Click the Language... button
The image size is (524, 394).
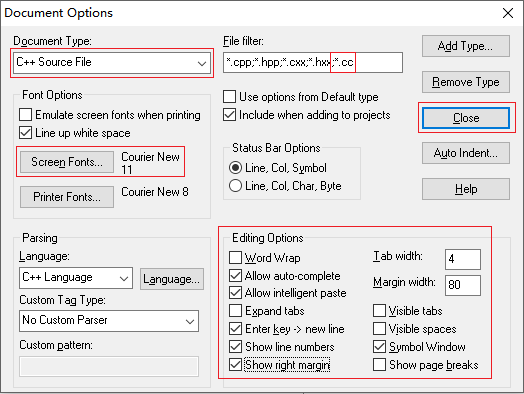coord(171,279)
